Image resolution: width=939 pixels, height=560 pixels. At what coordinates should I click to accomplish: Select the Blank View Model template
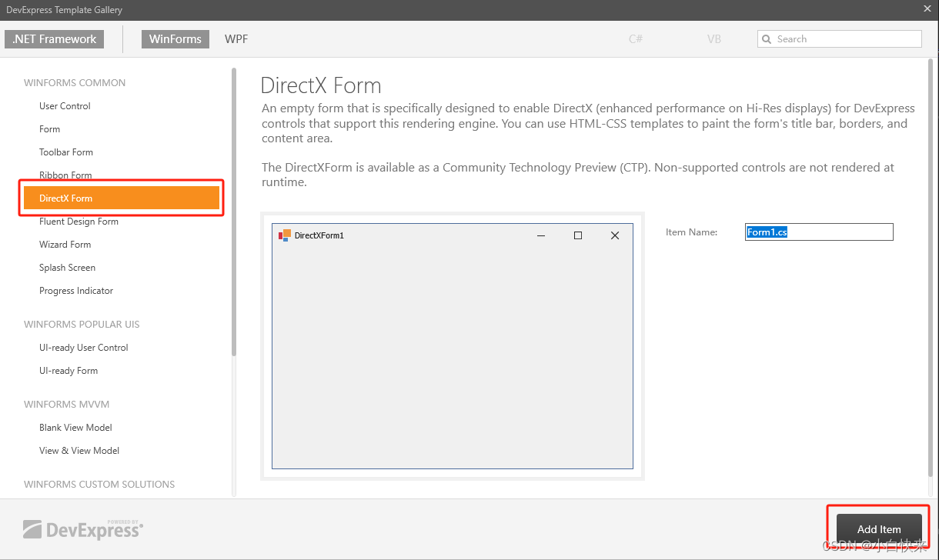click(x=75, y=427)
